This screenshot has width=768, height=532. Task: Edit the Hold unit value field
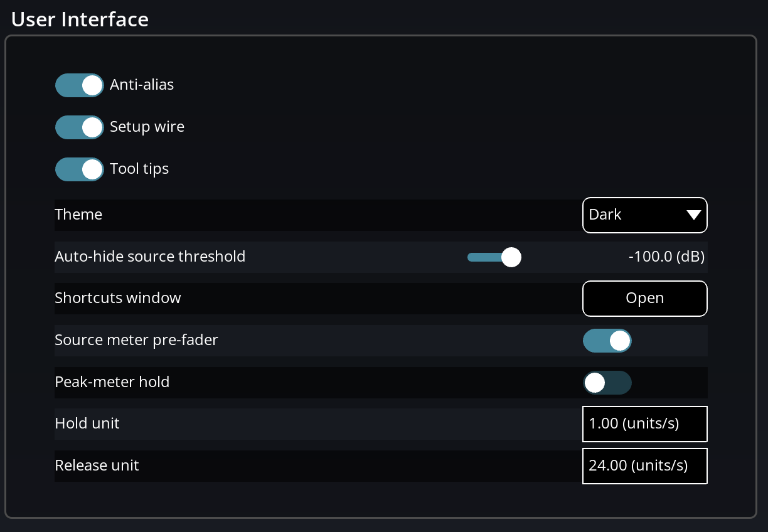pos(644,423)
